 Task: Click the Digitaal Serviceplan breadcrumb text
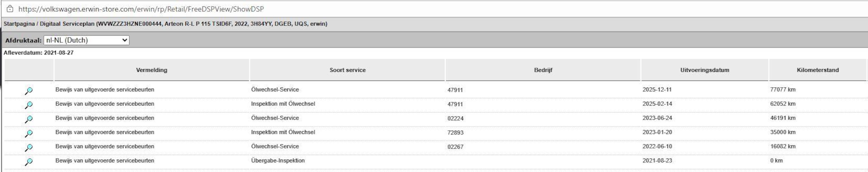[x=67, y=24]
